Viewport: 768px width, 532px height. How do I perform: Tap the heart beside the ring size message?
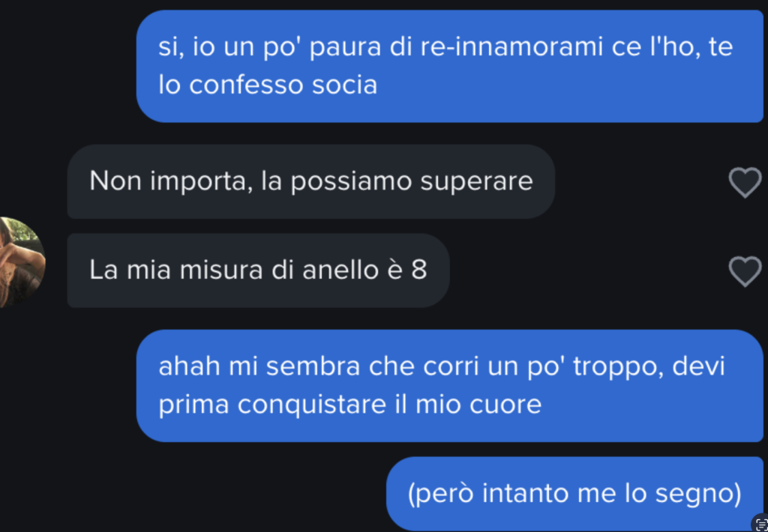(745, 272)
